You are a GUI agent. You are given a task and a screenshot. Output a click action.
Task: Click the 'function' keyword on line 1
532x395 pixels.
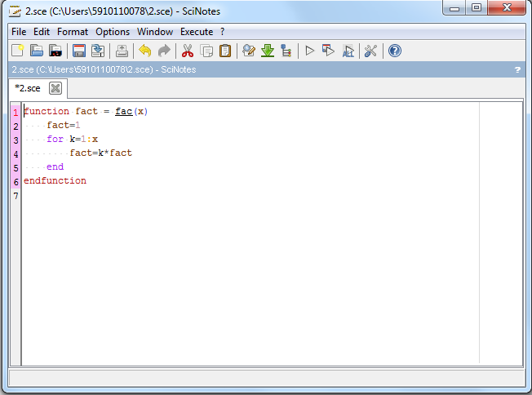click(47, 111)
